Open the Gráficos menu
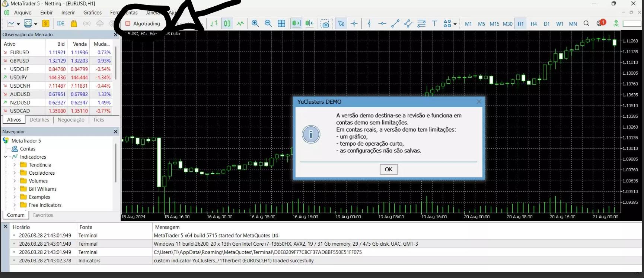This screenshot has width=644, height=278. point(92,13)
